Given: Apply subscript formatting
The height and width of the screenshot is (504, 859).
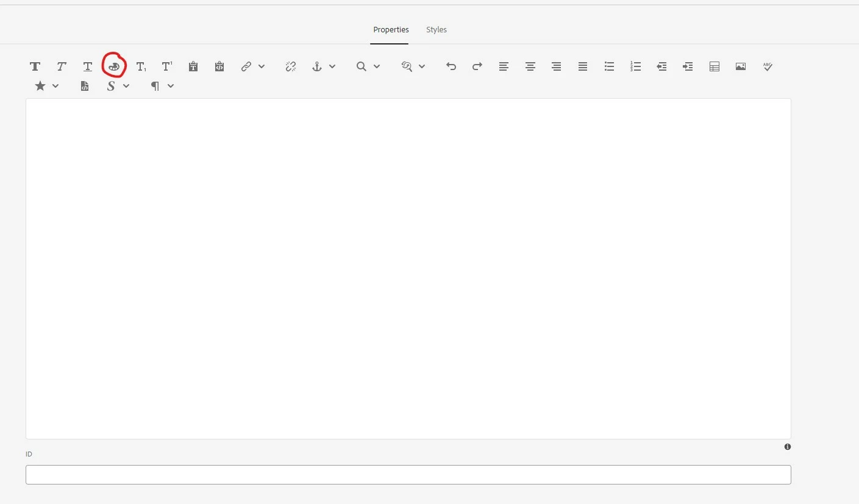Looking at the screenshot, I should (141, 66).
